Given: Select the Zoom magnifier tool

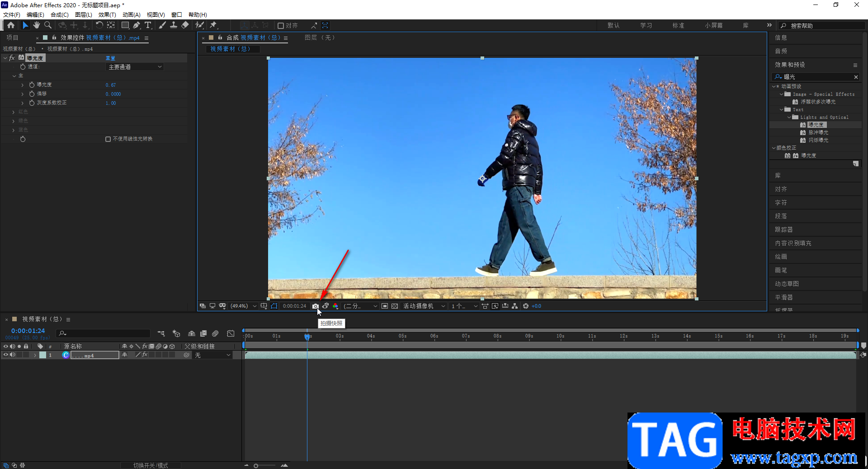Looking at the screenshot, I should click(x=48, y=25).
